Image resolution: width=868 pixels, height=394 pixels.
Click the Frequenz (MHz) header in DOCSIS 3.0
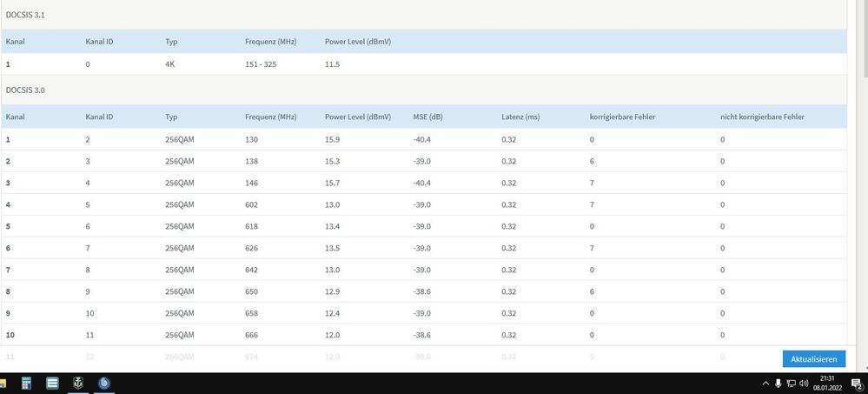point(271,117)
